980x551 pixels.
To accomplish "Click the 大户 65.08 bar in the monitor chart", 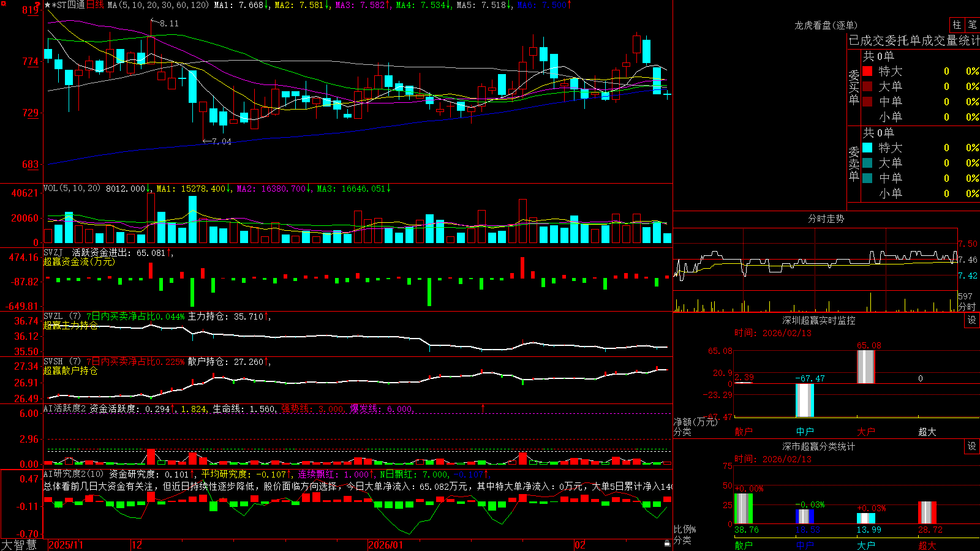I will click(866, 367).
